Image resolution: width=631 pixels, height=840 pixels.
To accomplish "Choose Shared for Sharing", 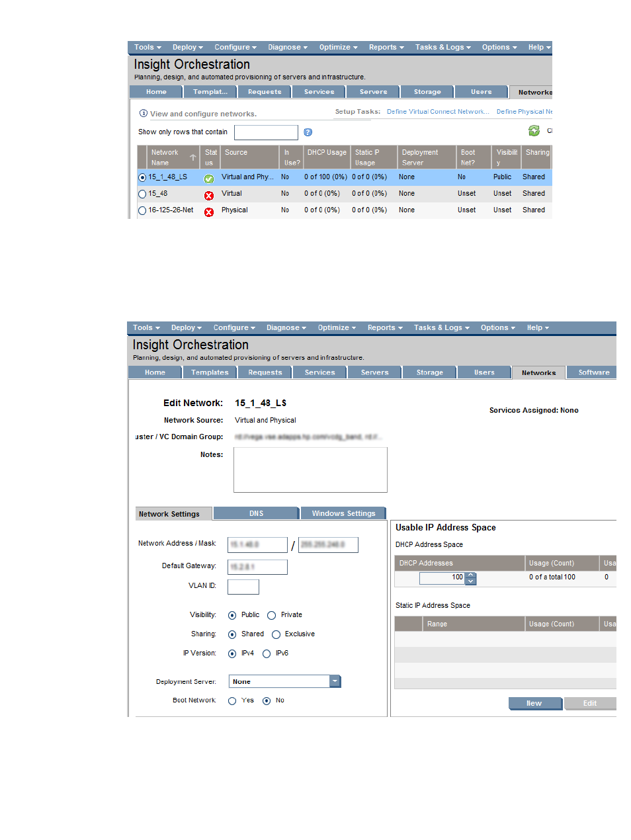I will click(x=232, y=634).
